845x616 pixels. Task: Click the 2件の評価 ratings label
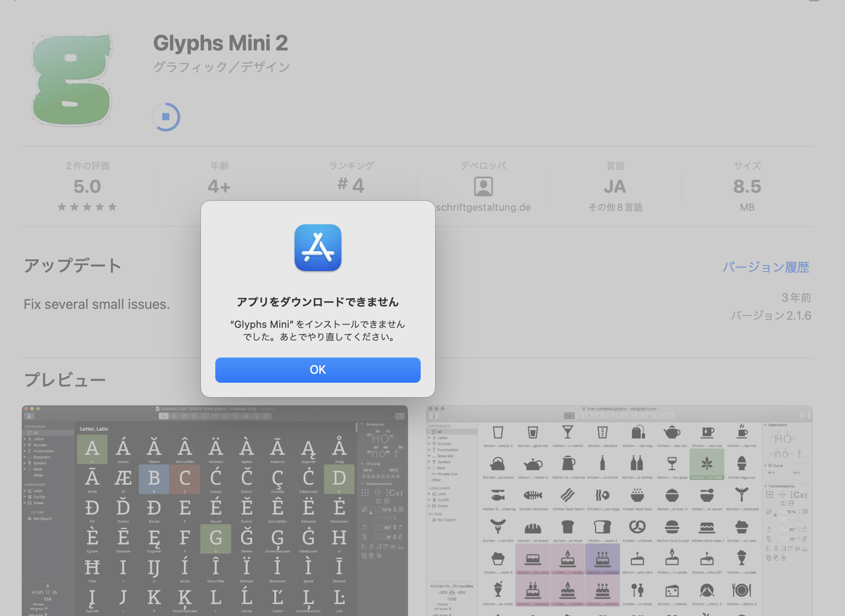click(x=87, y=166)
